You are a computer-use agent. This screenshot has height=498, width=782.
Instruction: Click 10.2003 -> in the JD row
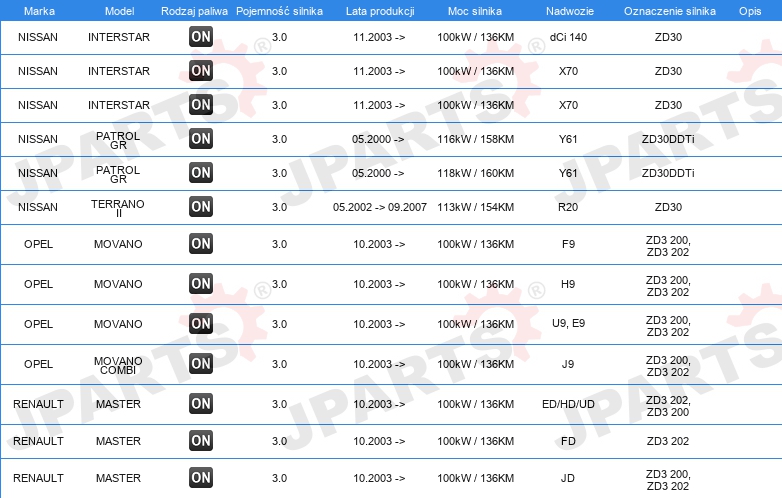379,478
